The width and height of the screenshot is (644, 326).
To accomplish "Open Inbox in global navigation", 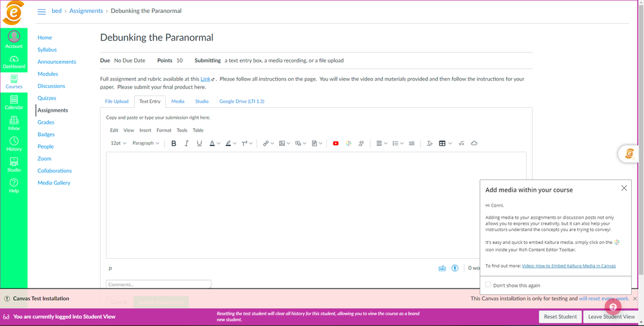I will (14, 123).
